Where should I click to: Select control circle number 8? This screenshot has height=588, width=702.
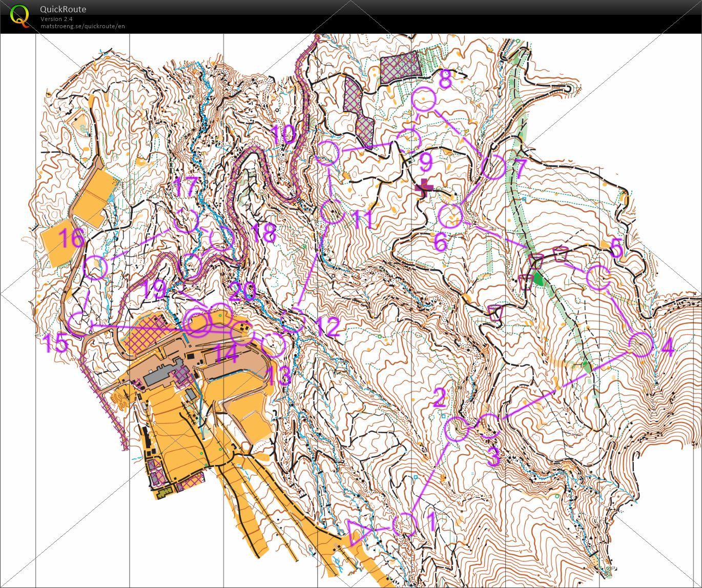pyautogui.click(x=424, y=99)
